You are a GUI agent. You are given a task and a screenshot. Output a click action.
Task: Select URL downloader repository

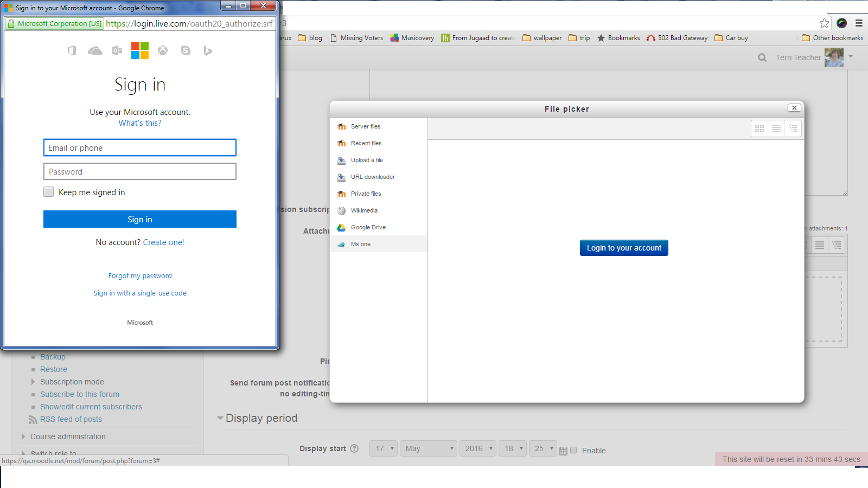pos(379,177)
